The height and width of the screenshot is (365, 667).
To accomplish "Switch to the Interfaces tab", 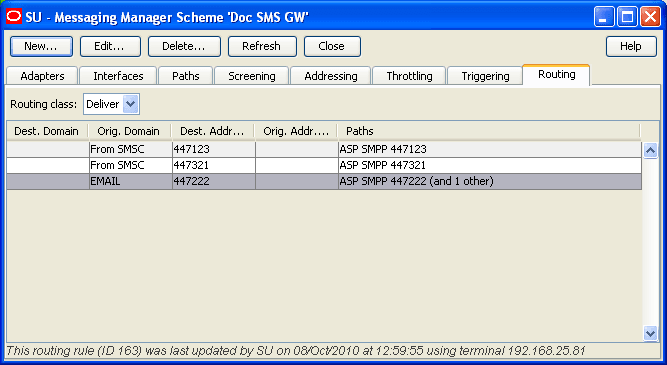I will coord(118,76).
